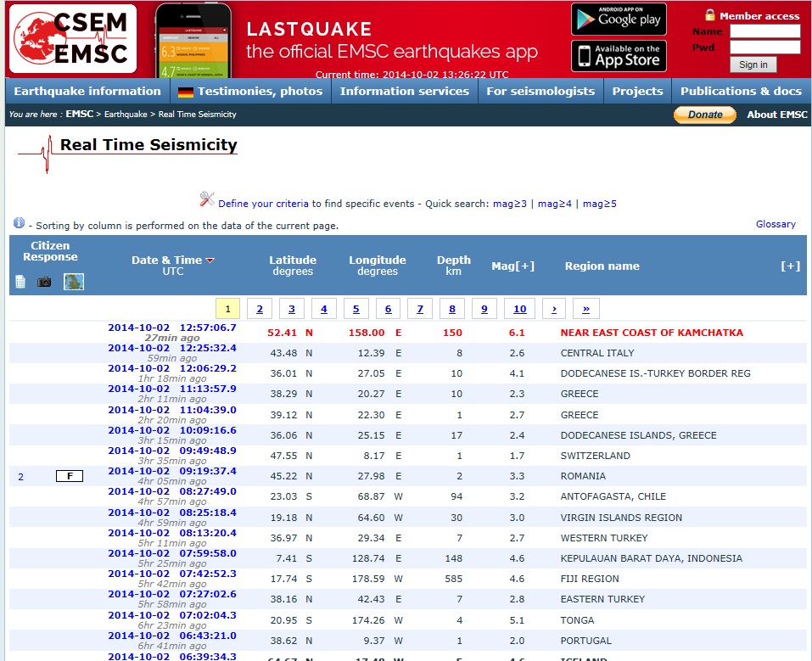Click the tools icon beside Define your criteria
This screenshot has width=812, height=661.
pos(207,199)
